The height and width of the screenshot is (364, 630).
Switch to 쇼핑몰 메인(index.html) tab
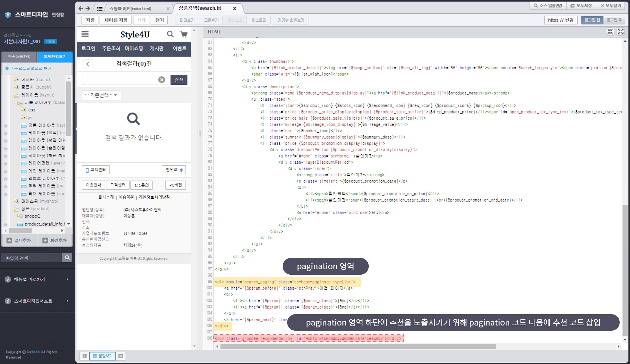(130, 9)
